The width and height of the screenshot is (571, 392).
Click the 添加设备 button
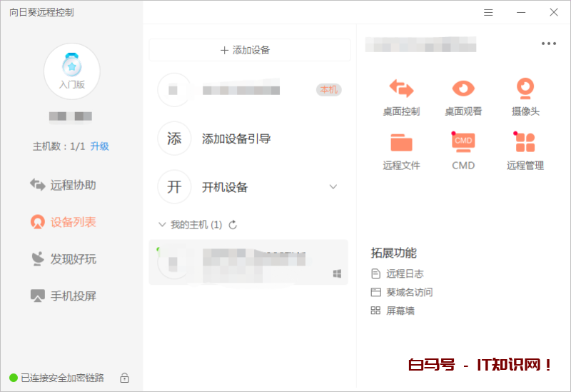[249, 50]
